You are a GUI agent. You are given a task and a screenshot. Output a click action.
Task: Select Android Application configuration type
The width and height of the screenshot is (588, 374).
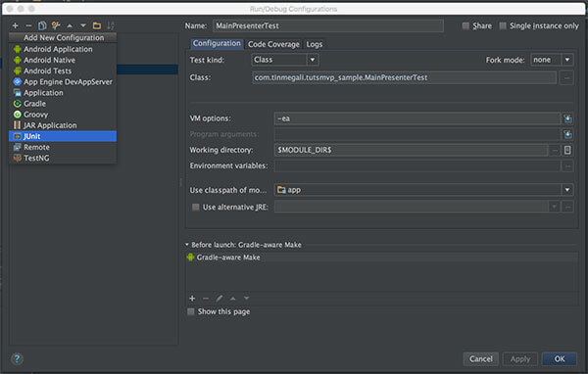point(63,49)
